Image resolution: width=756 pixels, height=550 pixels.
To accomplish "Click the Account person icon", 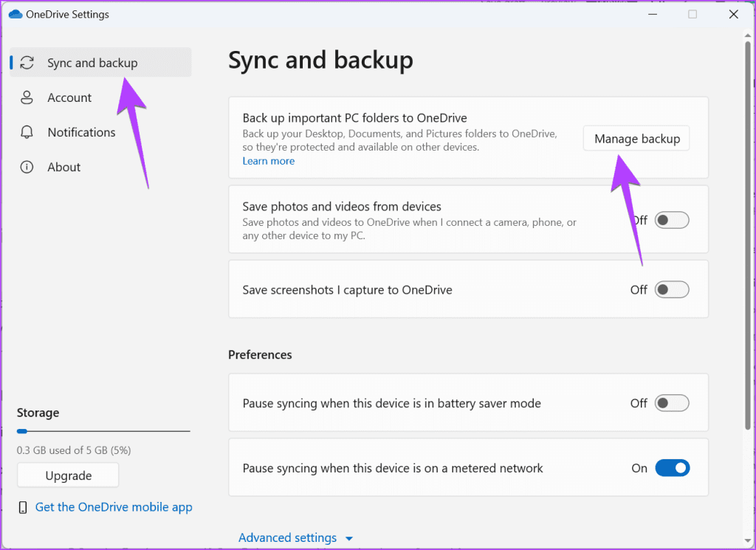I will coord(27,97).
